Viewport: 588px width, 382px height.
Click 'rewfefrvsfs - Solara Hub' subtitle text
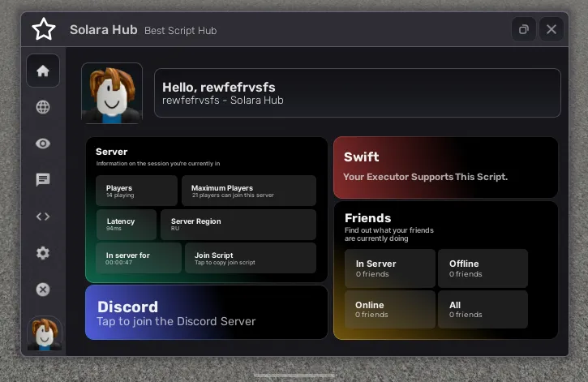(x=223, y=101)
